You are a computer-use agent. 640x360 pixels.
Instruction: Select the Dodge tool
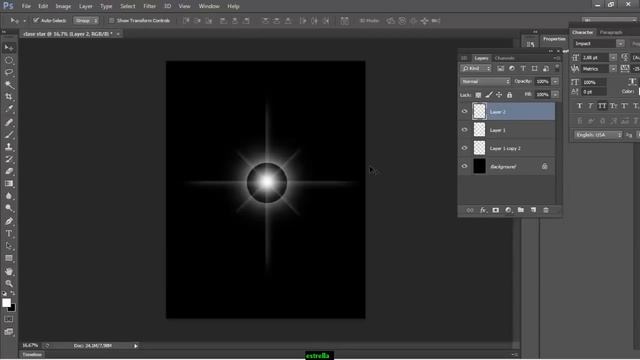(9, 208)
